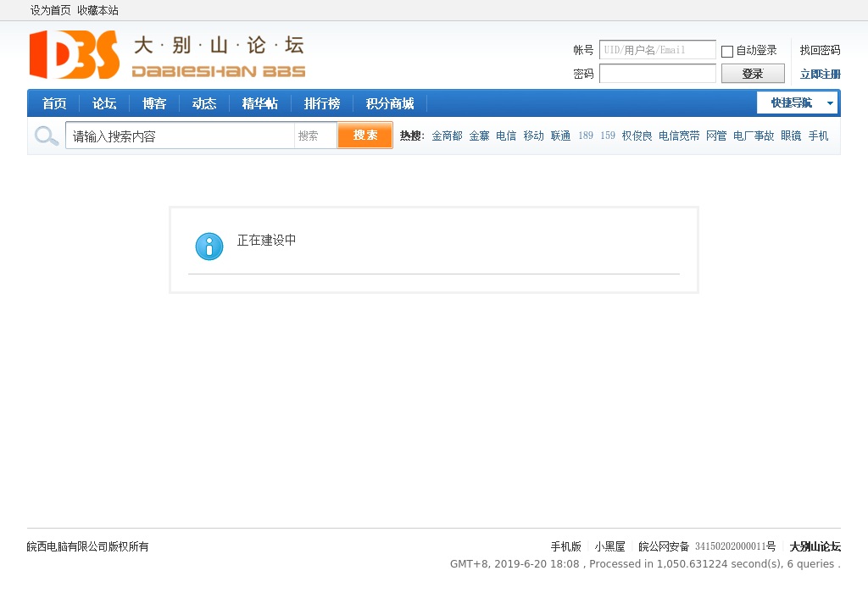Click the magnifying glass search icon

point(47,136)
